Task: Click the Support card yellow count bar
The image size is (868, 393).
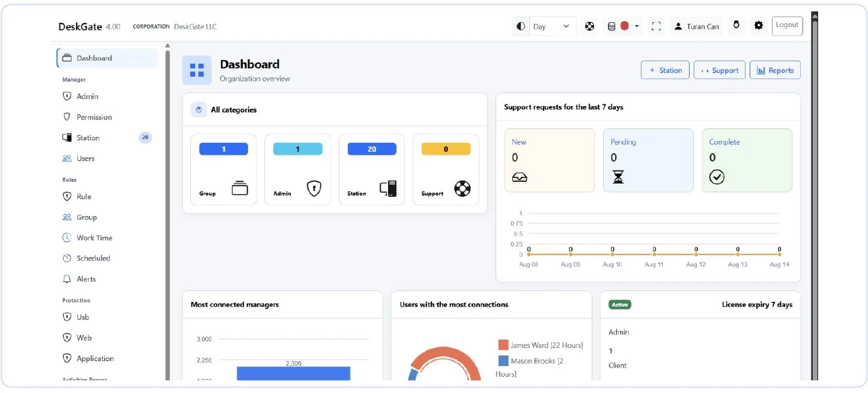Action: click(x=446, y=149)
